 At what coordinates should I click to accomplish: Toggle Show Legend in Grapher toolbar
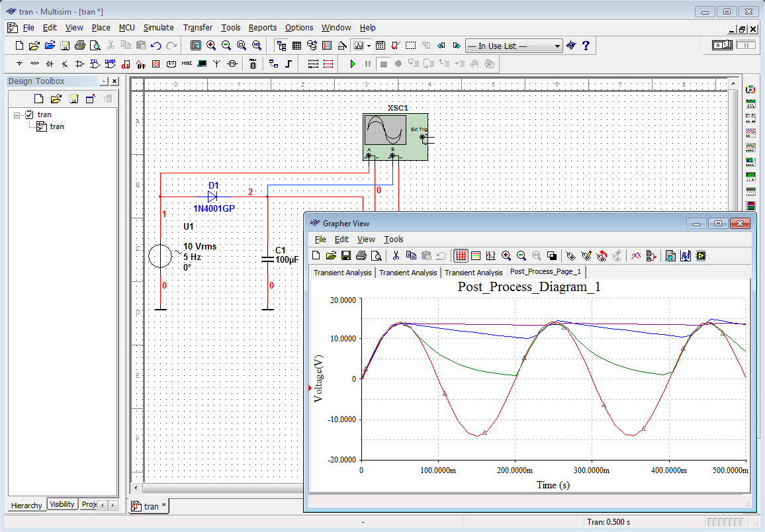click(476, 256)
